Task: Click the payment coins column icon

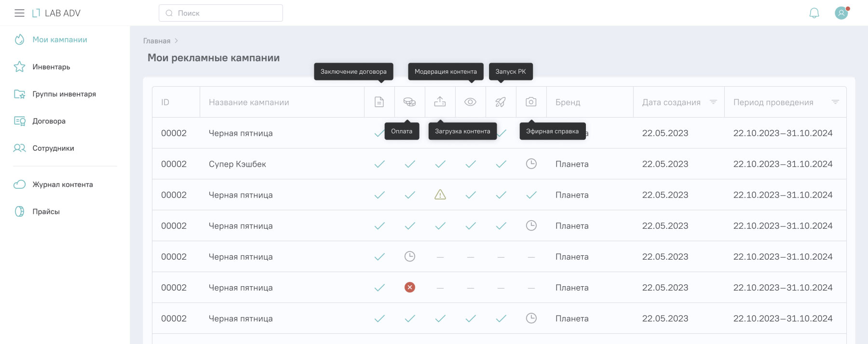Action: pos(409,102)
